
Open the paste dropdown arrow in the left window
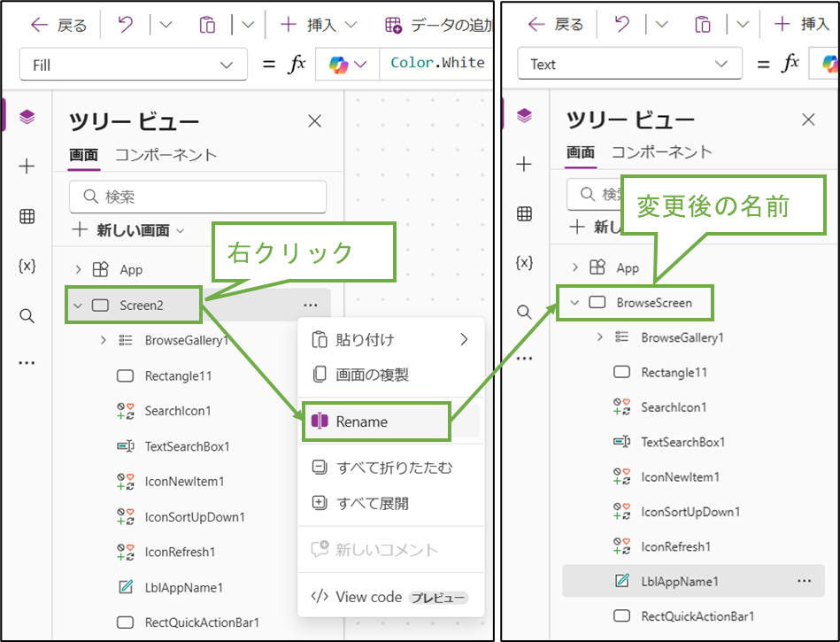(248, 25)
